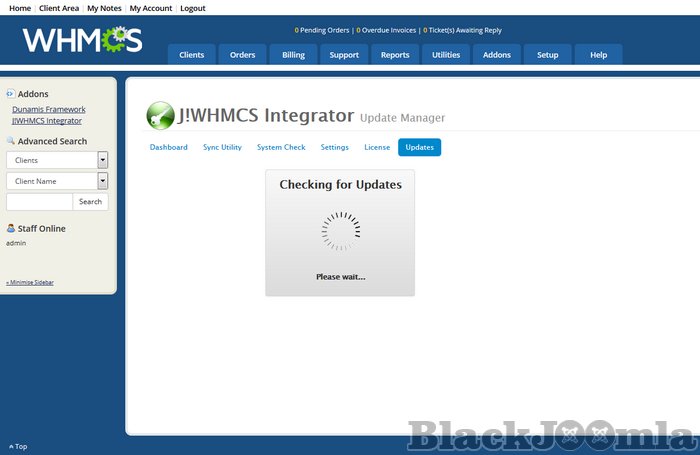
Task: Open the Dunamis Framework addon link
Action: 48,109
